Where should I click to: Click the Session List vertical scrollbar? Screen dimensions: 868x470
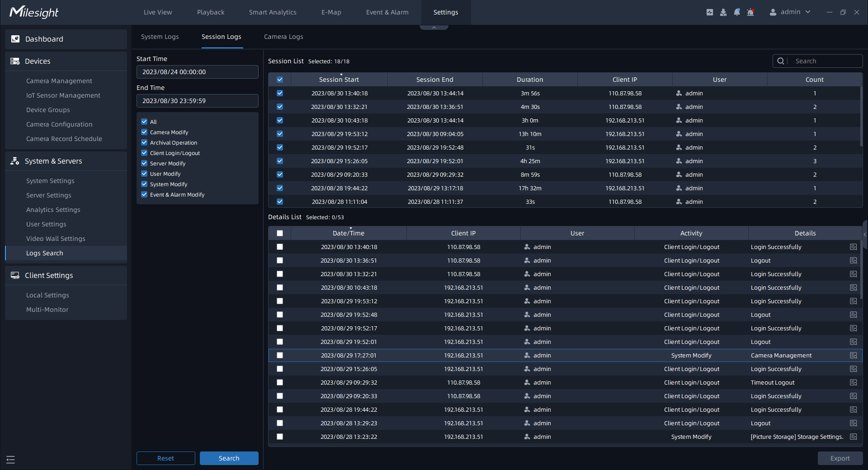861,117
